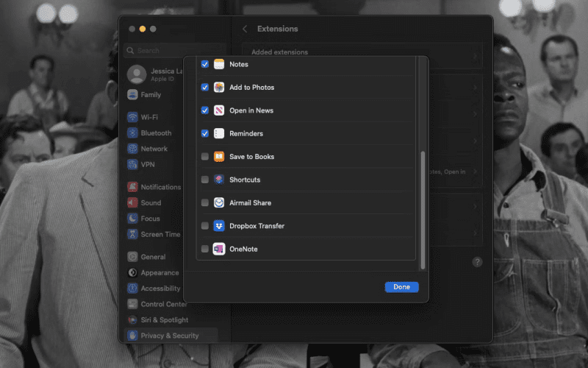Uncheck the Reminders checkbox
588x368 pixels.
pos(205,133)
